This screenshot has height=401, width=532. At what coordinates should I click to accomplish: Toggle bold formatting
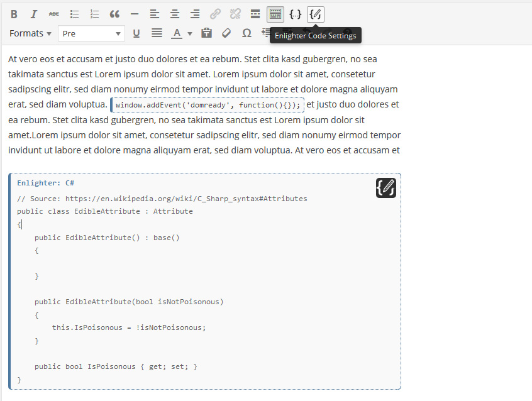(x=14, y=14)
